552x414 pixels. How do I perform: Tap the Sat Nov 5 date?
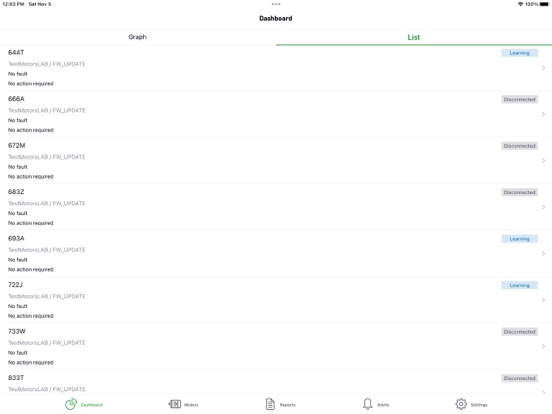click(40, 4)
